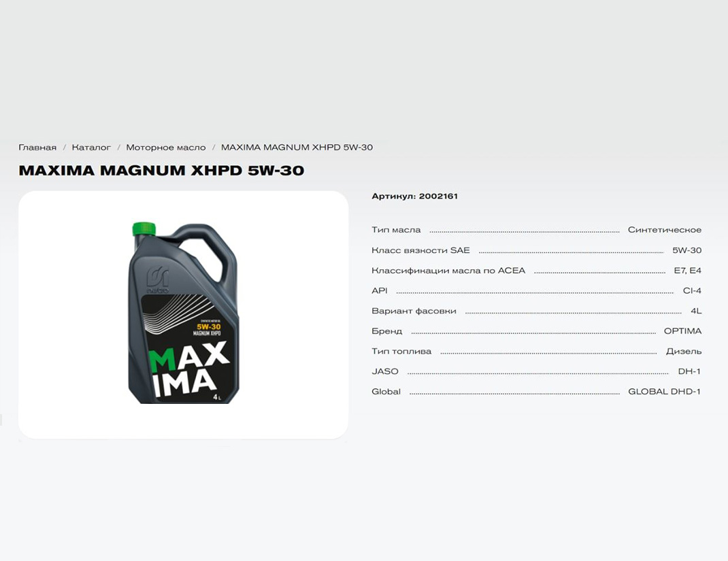The height and width of the screenshot is (561, 728).
Task: Click the Бренд label
Action: [386, 331]
